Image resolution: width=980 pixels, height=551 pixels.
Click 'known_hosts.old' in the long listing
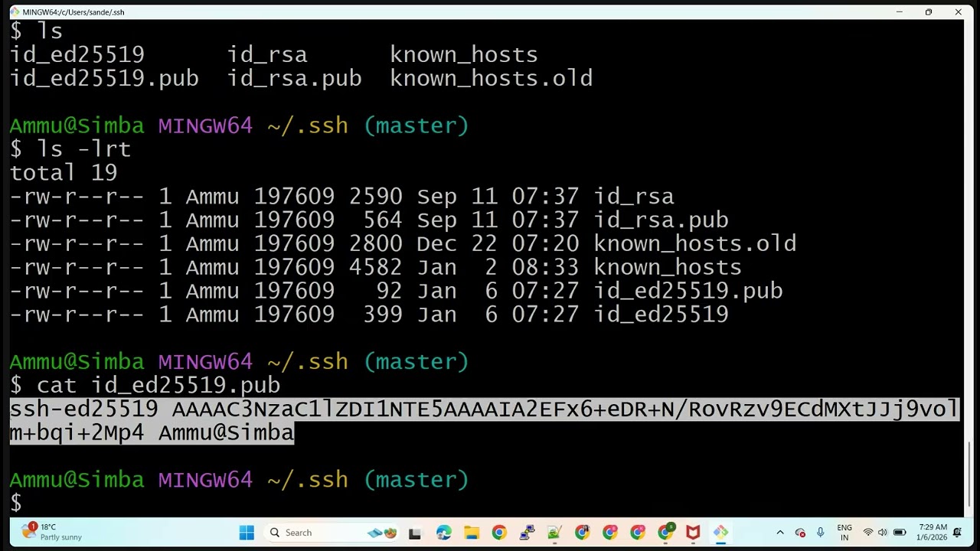[x=695, y=244]
